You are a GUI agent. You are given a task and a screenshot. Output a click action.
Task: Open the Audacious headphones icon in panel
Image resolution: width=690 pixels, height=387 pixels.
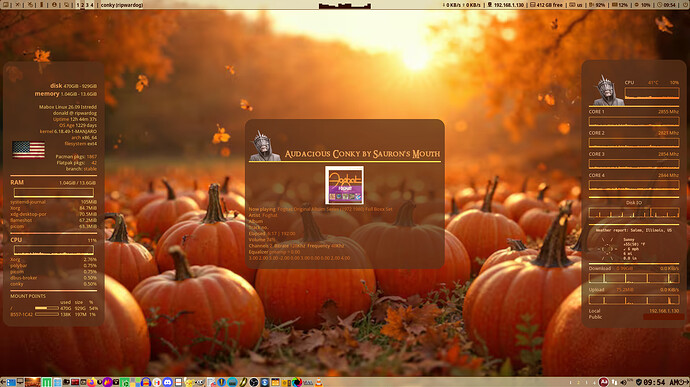(145, 382)
